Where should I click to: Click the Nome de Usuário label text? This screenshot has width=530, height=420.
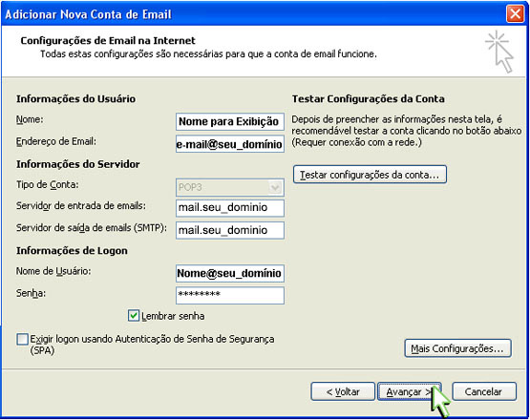(x=53, y=271)
